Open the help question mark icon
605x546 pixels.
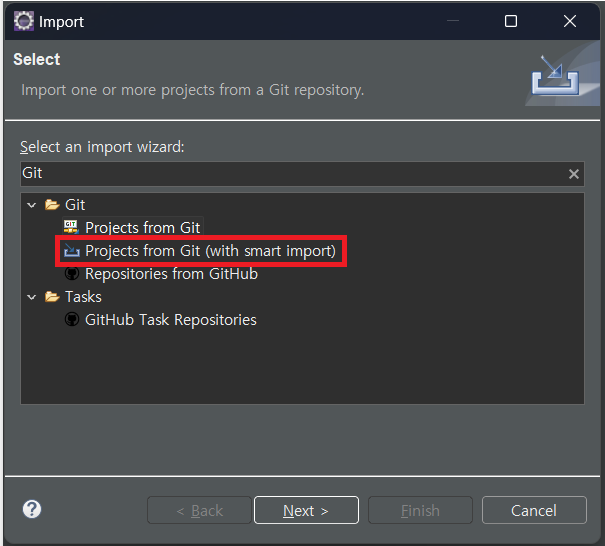[x=32, y=509]
